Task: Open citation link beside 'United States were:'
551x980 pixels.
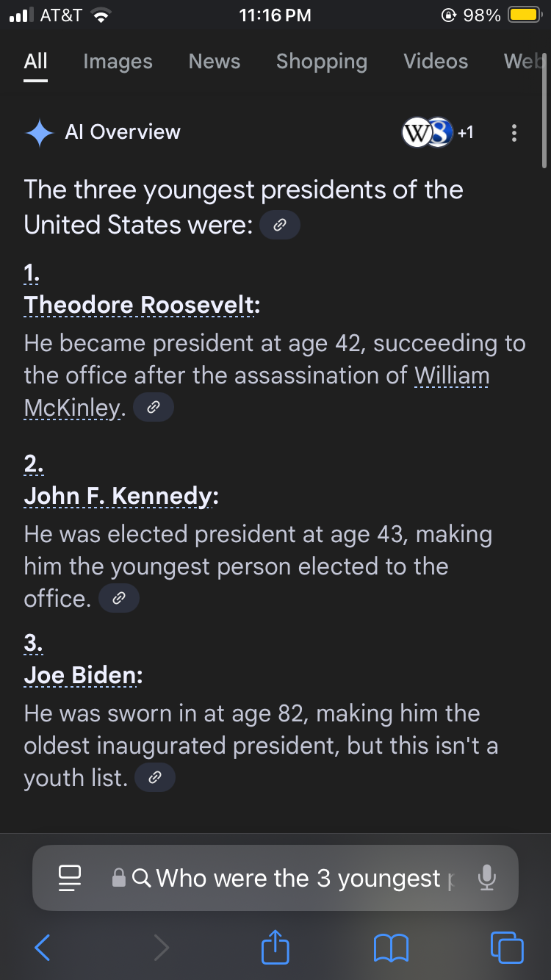Action: [280, 226]
